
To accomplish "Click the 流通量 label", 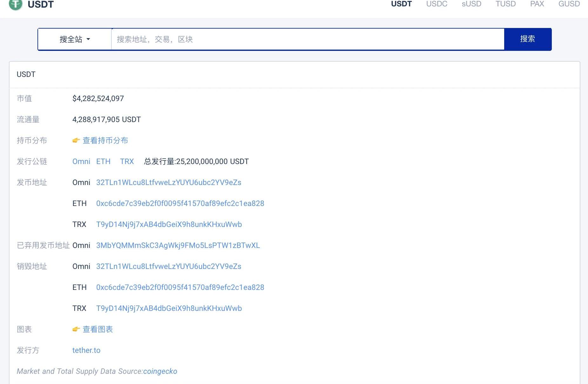I will pos(28,120).
